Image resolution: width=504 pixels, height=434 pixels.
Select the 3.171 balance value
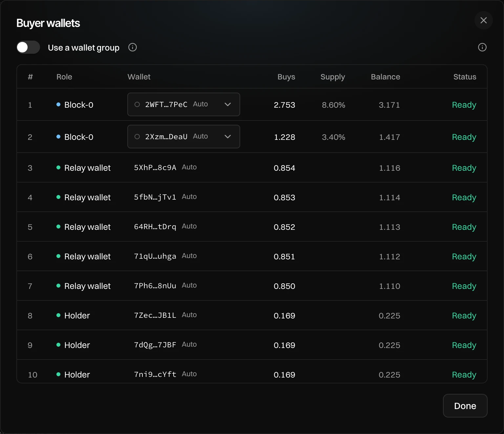(389, 105)
